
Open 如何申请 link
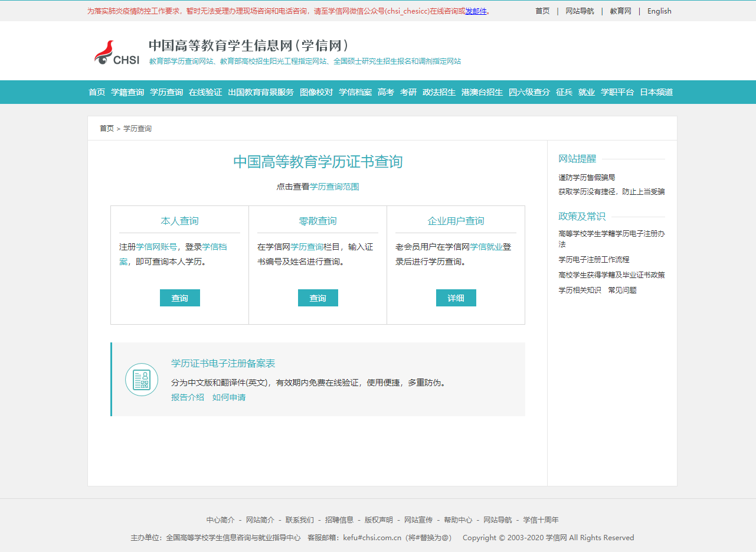pos(229,397)
